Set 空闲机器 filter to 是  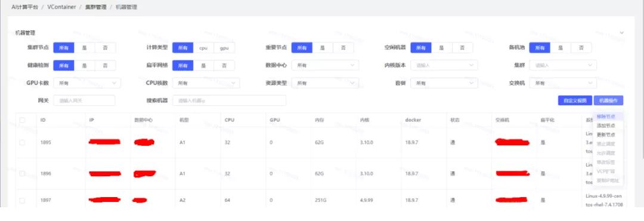(441, 48)
